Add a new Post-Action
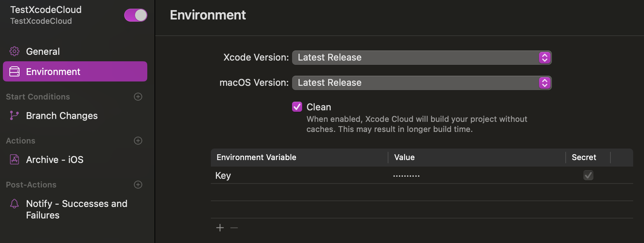 point(138,185)
